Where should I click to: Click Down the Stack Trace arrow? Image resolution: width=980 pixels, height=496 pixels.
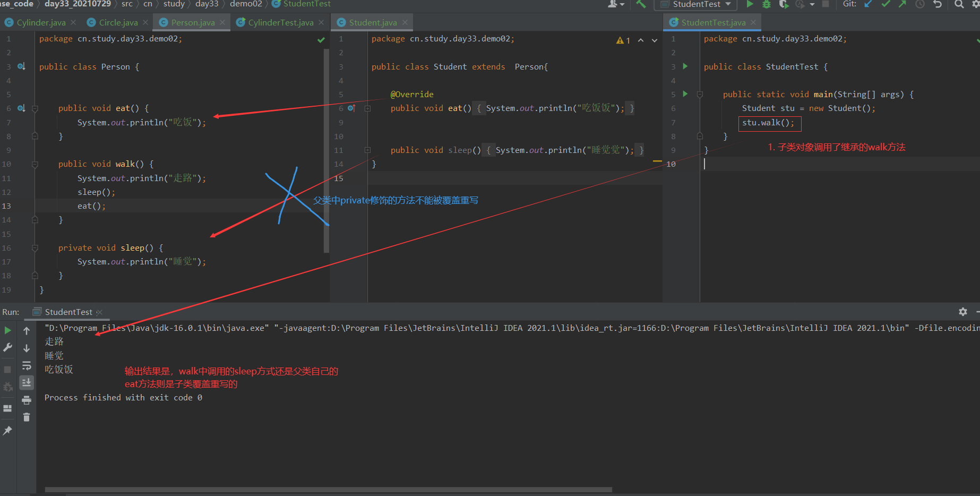[27, 348]
